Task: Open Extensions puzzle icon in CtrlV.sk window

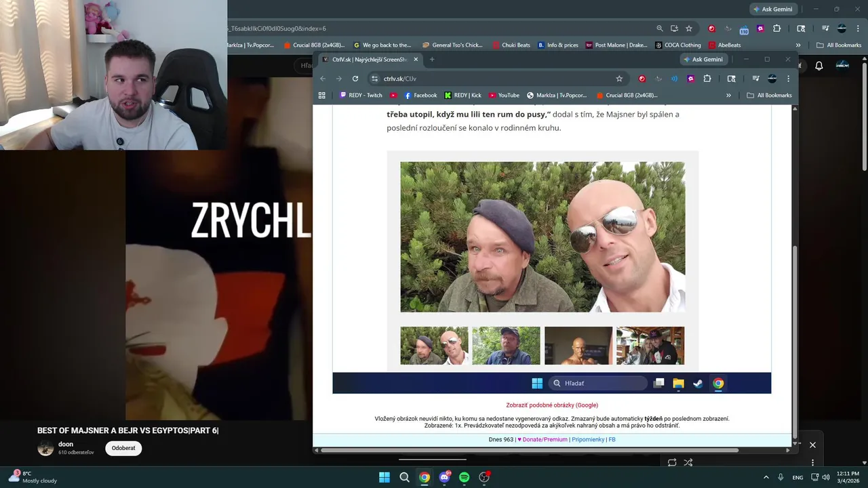Action: (707, 79)
